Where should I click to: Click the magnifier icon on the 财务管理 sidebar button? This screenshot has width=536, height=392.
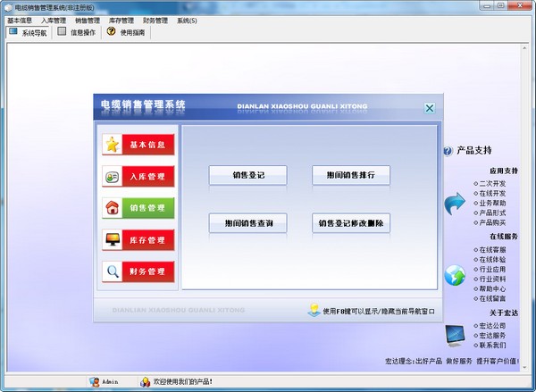pyautogui.click(x=112, y=271)
